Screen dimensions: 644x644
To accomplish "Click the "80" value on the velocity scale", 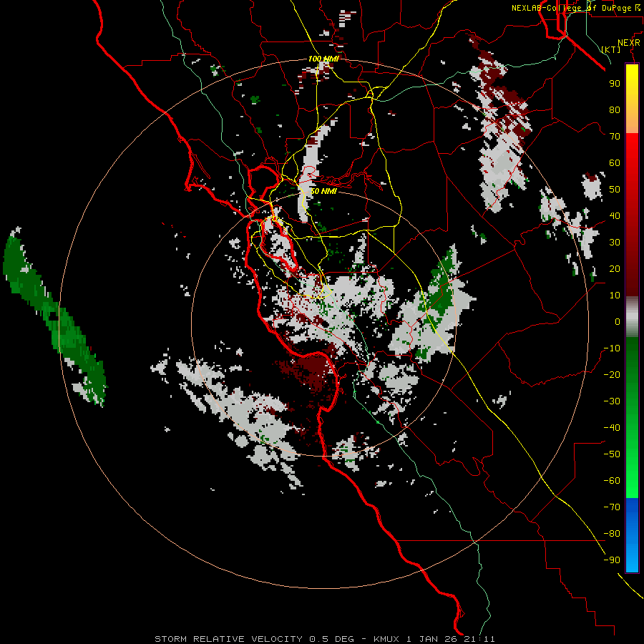I will tap(615, 110).
